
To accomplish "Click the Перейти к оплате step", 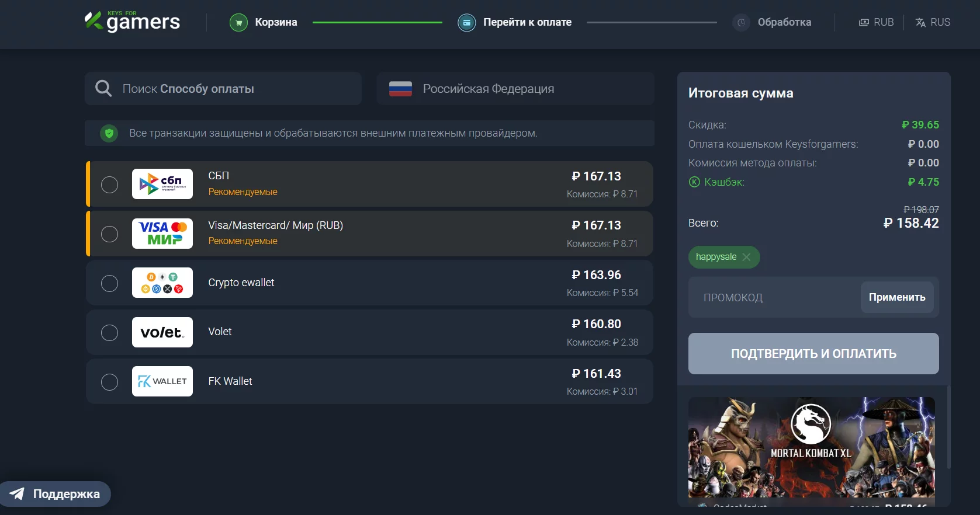I will 527,23.
